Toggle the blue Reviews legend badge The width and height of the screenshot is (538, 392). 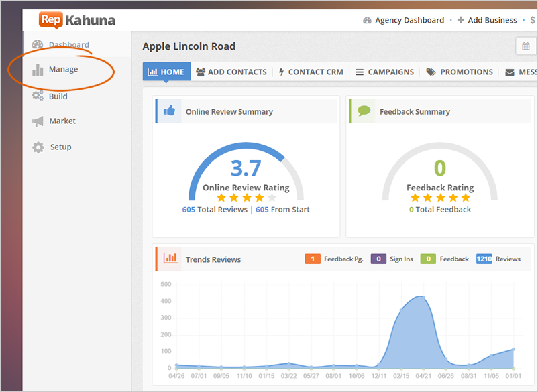point(484,259)
